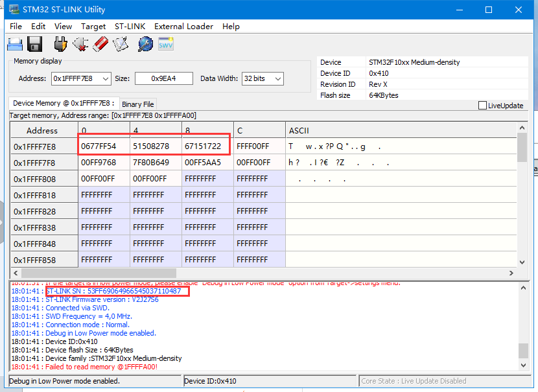Click the Program and verify icon
This screenshot has height=392, width=538.
121,44
